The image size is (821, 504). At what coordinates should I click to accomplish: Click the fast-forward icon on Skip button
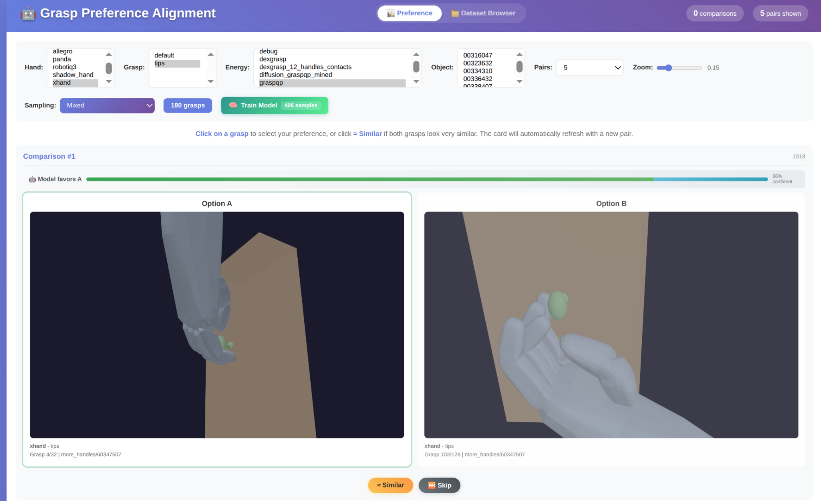coord(432,485)
